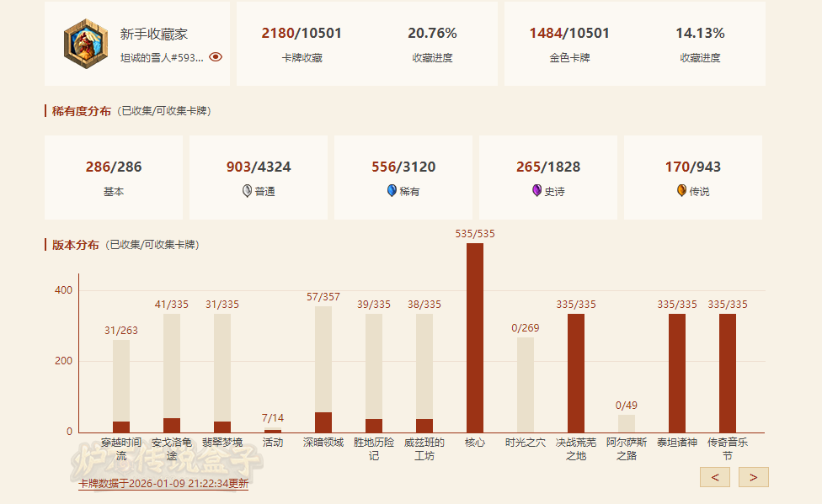
Task: Click the purple epic rarity gem
Action: click(x=536, y=191)
